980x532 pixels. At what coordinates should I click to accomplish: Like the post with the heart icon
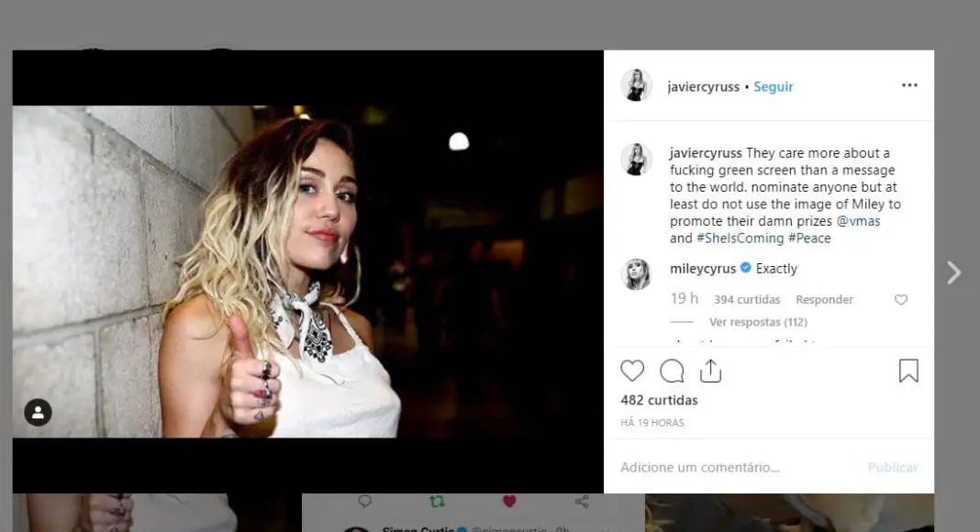pyautogui.click(x=632, y=371)
